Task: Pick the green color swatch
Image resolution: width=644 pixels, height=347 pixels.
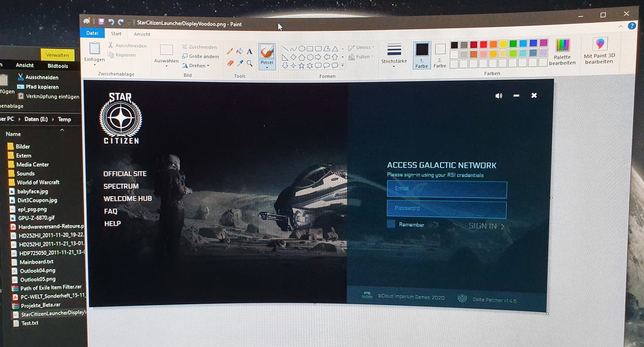Action: click(513, 44)
